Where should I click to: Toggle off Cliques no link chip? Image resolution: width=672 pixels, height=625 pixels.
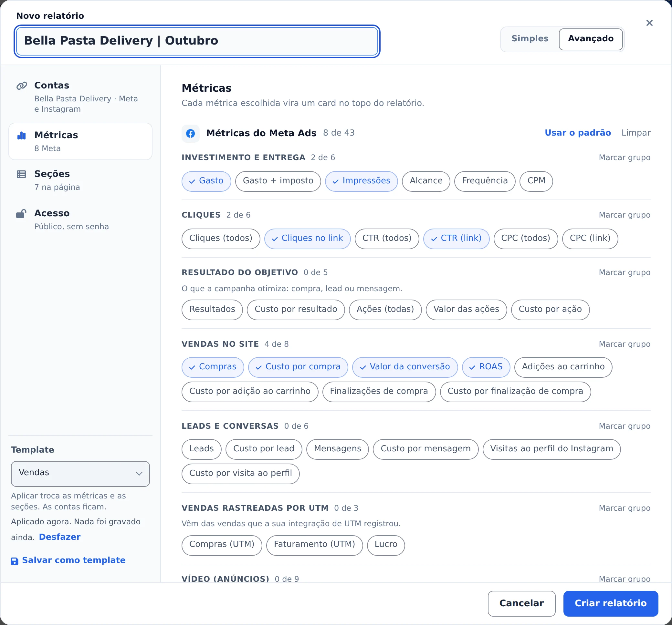[x=307, y=239]
